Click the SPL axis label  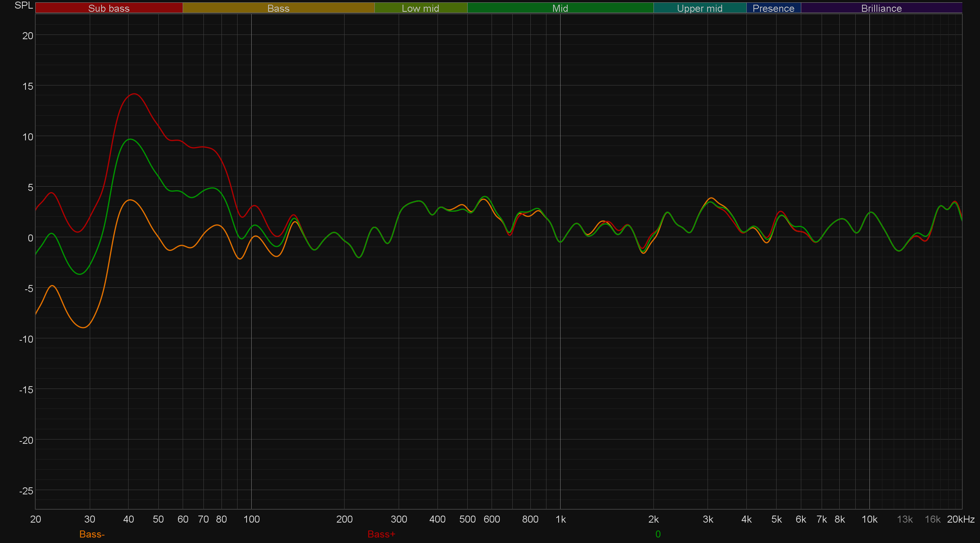(24, 5)
